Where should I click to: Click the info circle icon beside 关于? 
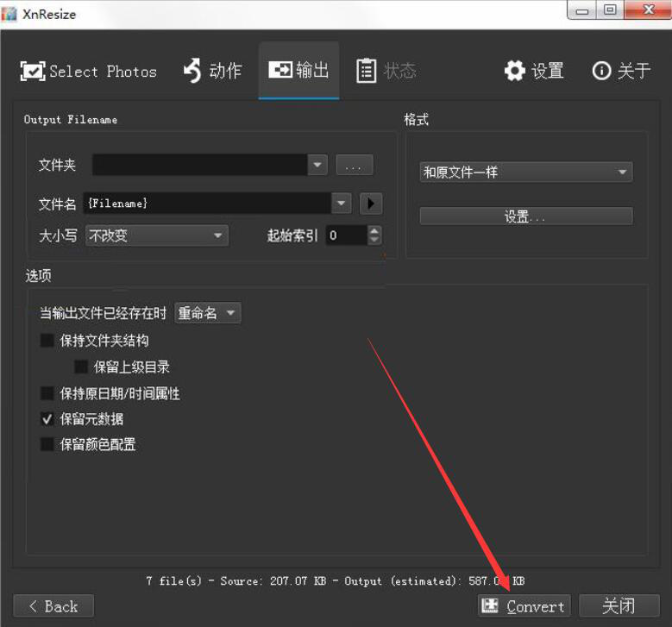(x=601, y=71)
